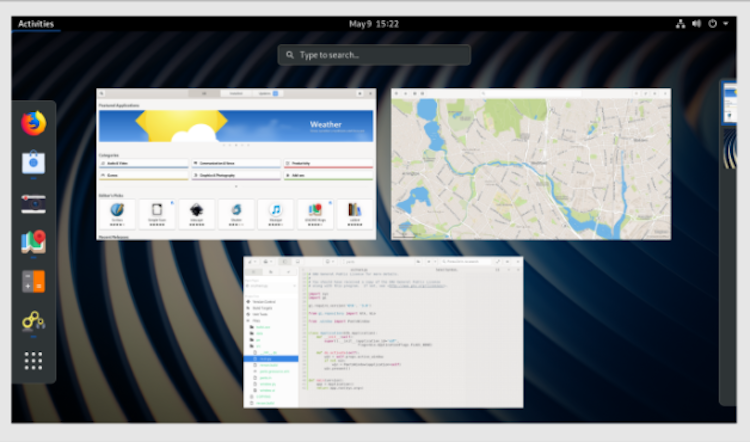The width and height of the screenshot is (750, 442).
Task: Open the Software window menu button
Action: pos(360,93)
